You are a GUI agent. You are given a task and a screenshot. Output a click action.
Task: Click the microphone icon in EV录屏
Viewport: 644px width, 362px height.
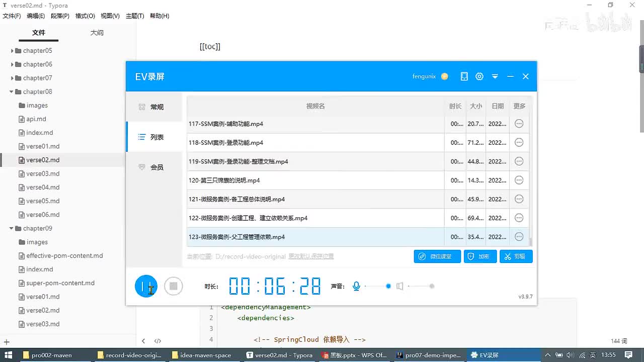point(356,286)
